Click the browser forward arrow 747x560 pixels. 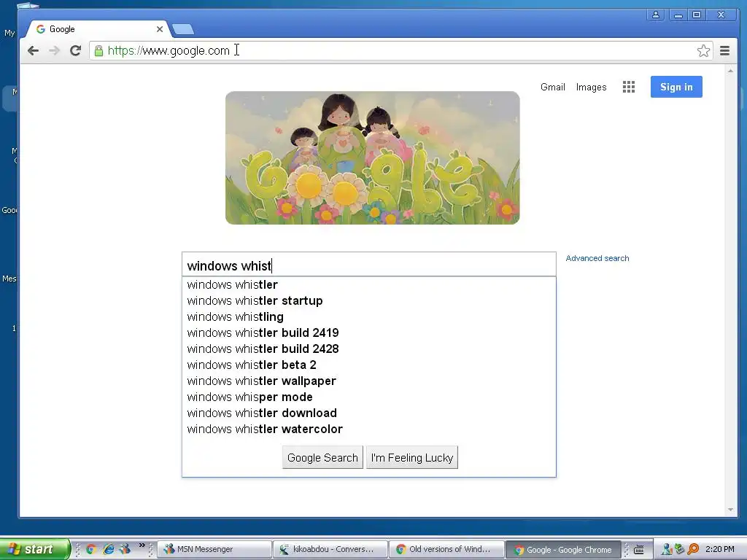click(x=54, y=50)
